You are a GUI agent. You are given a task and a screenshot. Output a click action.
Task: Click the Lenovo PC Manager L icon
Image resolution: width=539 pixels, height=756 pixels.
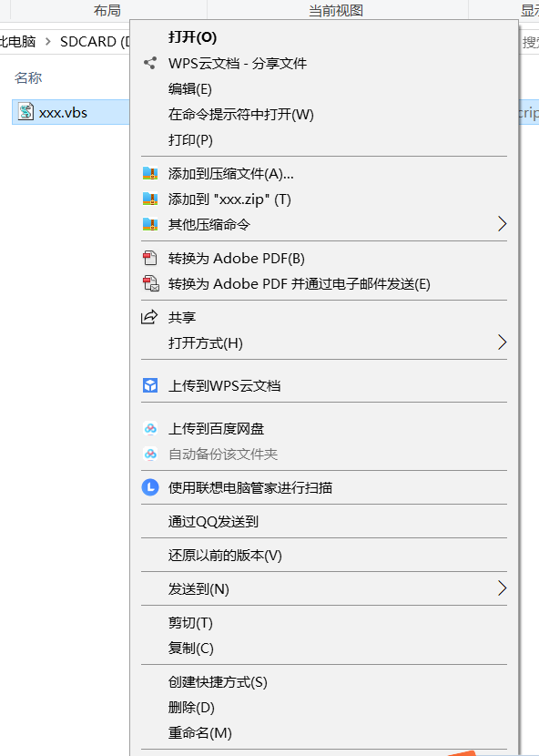click(150, 487)
